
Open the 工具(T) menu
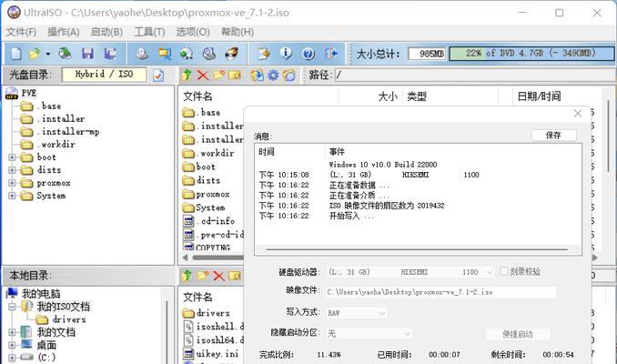coord(149,32)
